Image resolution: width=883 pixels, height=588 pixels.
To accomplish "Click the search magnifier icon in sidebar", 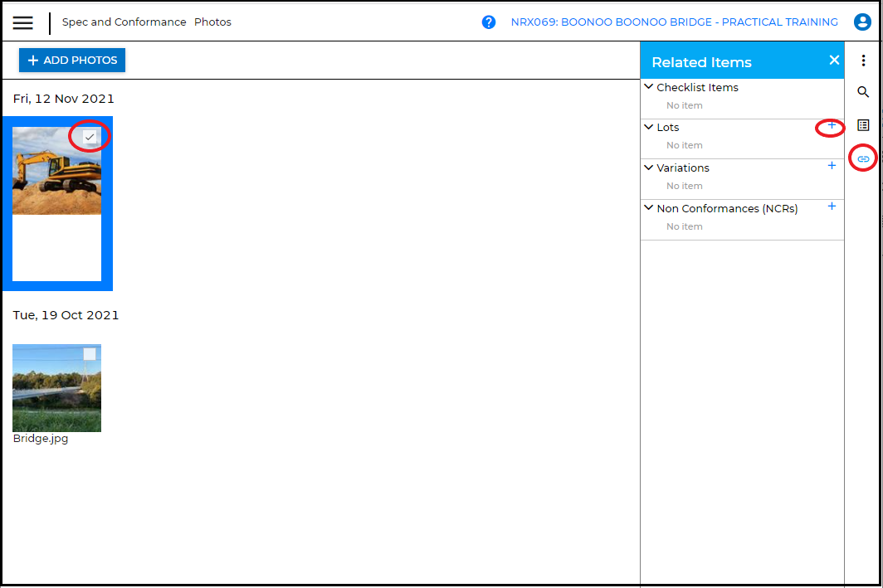I will pos(863,92).
